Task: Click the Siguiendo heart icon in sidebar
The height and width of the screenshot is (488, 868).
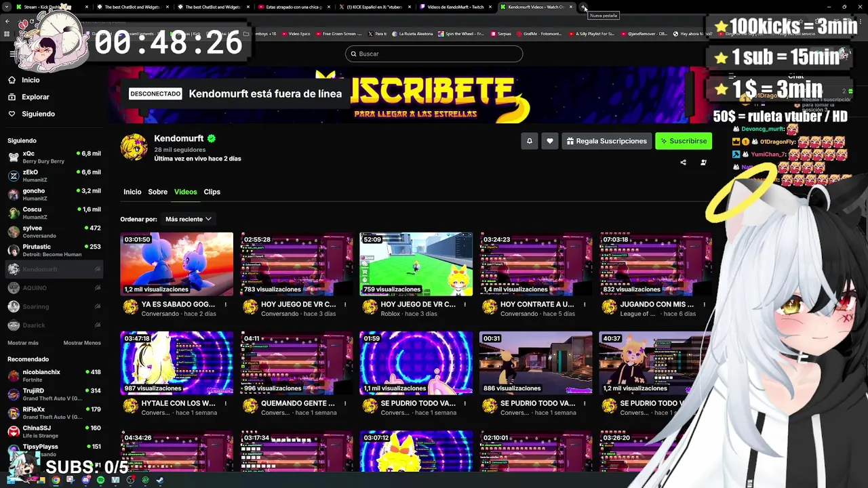Action: tap(12, 114)
